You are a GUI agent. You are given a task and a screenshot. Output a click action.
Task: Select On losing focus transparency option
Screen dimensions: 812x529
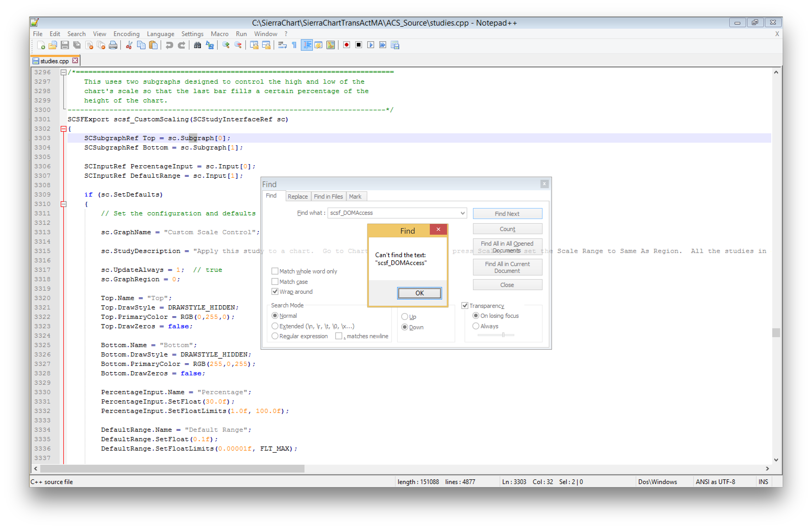476,316
